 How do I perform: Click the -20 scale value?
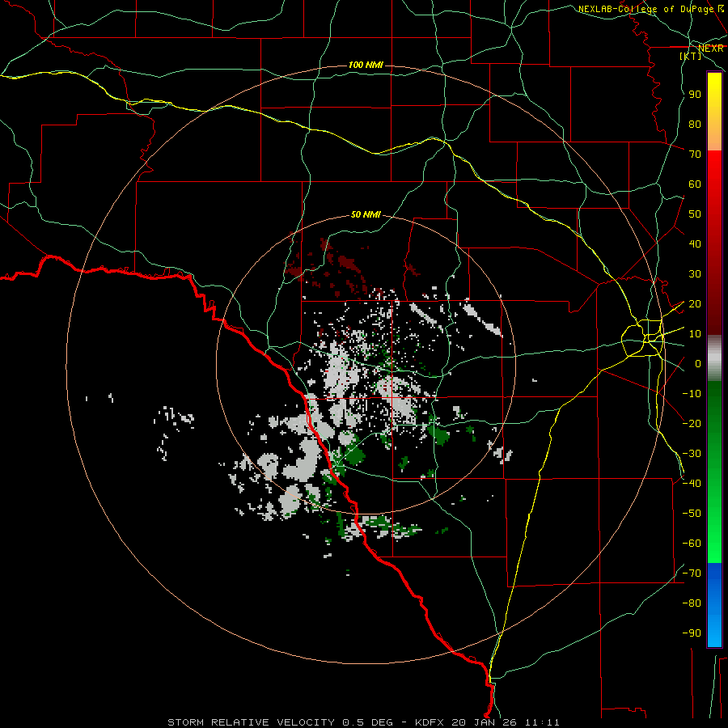click(x=692, y=423)
